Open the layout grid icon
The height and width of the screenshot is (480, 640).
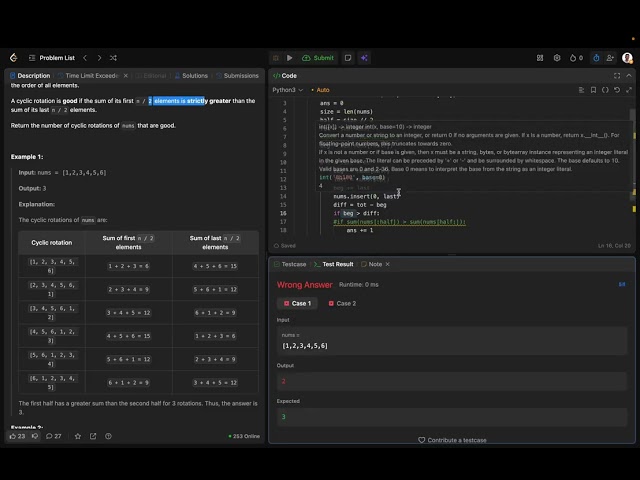(540, 58)
